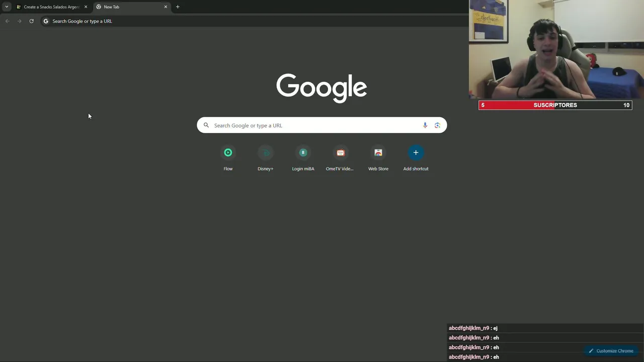Click the Google icon in address bar
644x362 pixels.
pos(46,21)
